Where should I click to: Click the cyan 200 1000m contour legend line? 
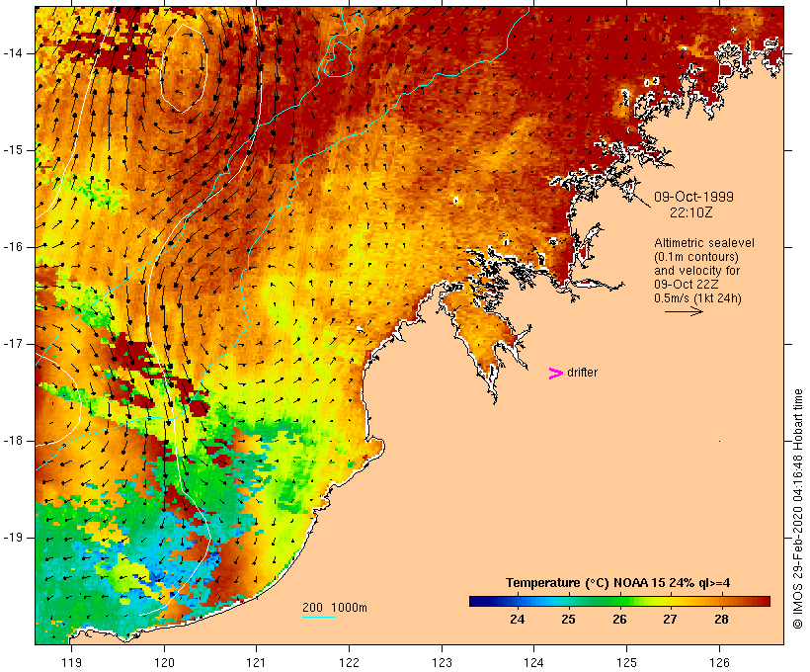pyautogui.click(x=319, y=617)
